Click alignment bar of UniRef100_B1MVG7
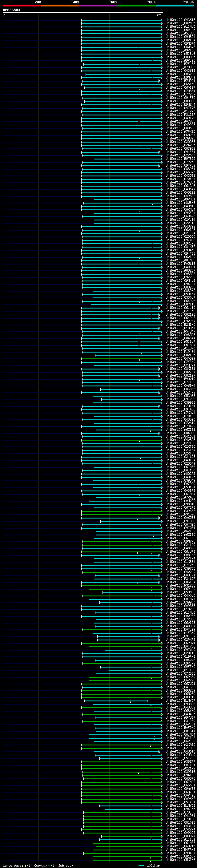197x868 pixels. [116, 700]
